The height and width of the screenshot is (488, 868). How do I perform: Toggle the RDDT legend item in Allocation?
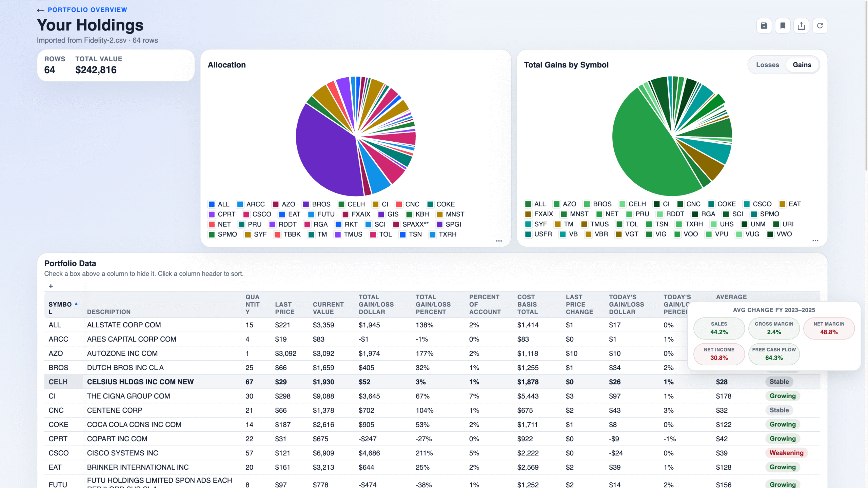click(x=283, y=224)
